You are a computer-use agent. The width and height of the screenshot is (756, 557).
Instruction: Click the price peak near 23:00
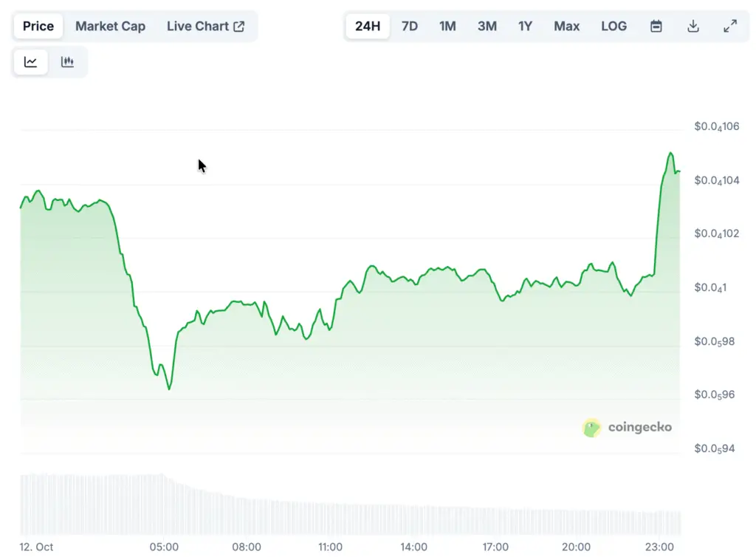[x=670, y=153]
